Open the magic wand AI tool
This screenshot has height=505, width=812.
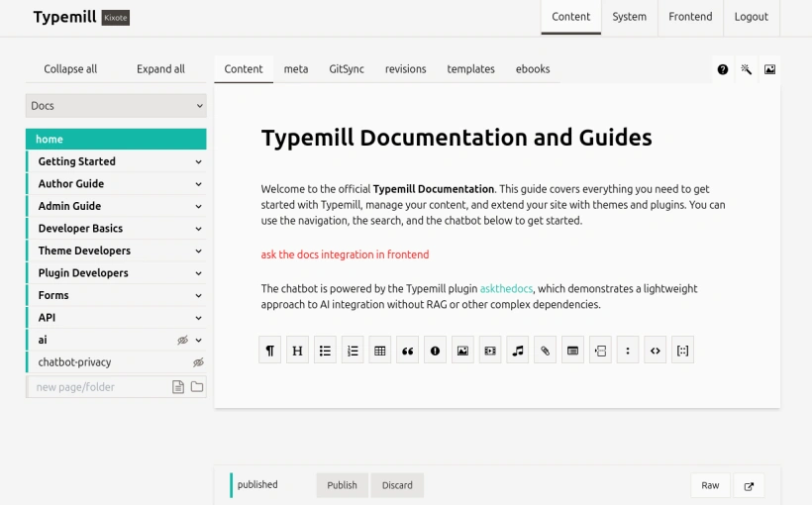coord(747,69)
